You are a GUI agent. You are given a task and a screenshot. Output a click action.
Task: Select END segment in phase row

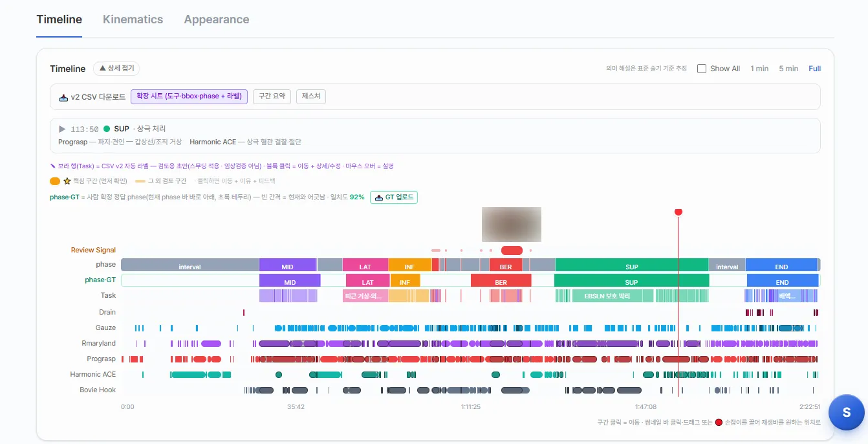[x=781, y=265]
